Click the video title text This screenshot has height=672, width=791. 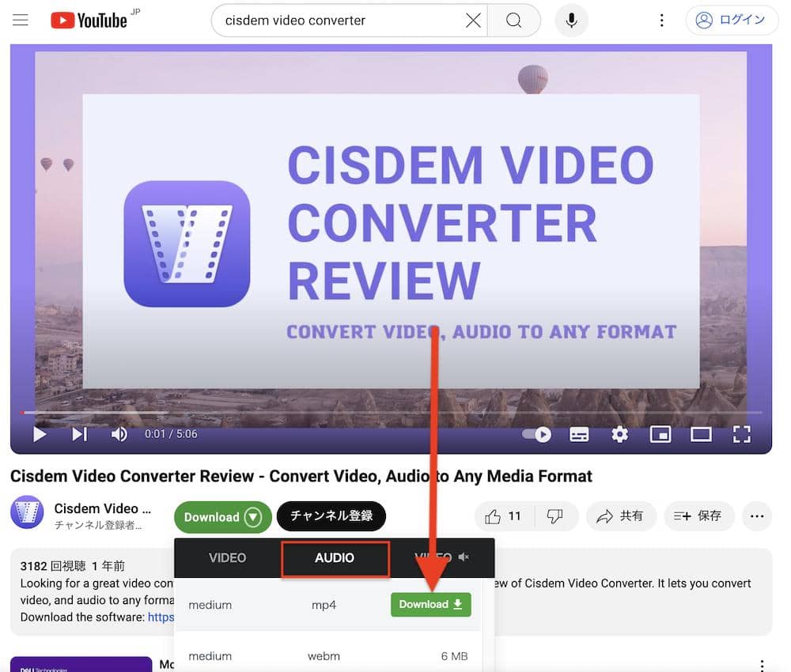[301, 476]
